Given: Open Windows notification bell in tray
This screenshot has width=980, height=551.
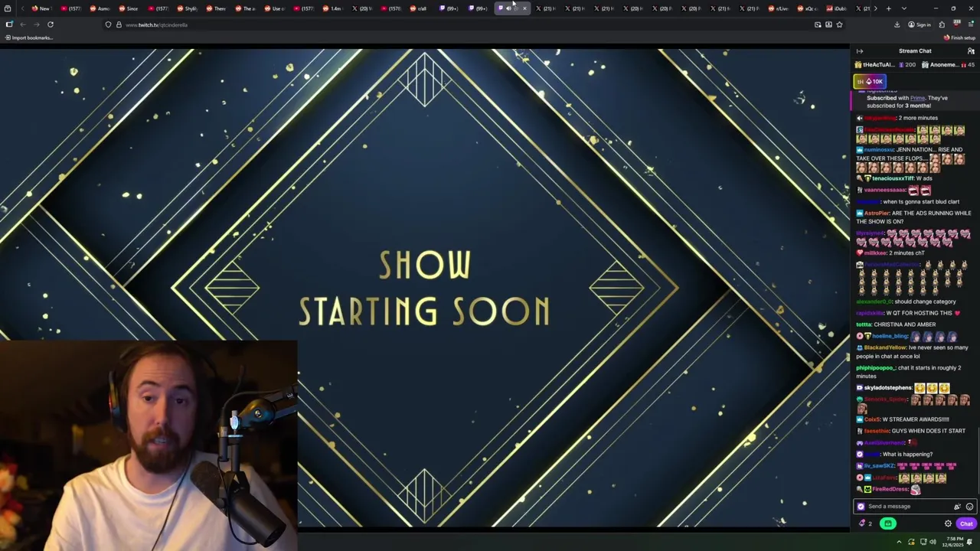Looking at the screenshot, I should 969,542.
